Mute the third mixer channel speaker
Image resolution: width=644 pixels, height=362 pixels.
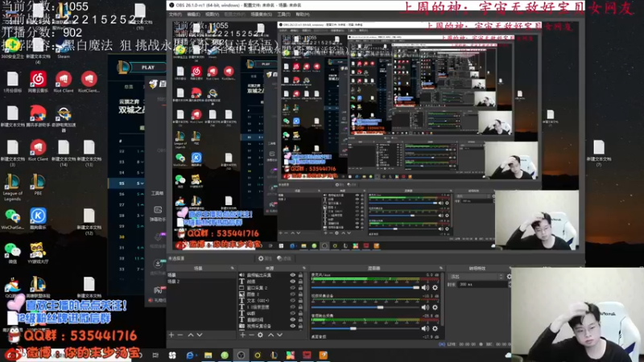[x=425, y=328]
